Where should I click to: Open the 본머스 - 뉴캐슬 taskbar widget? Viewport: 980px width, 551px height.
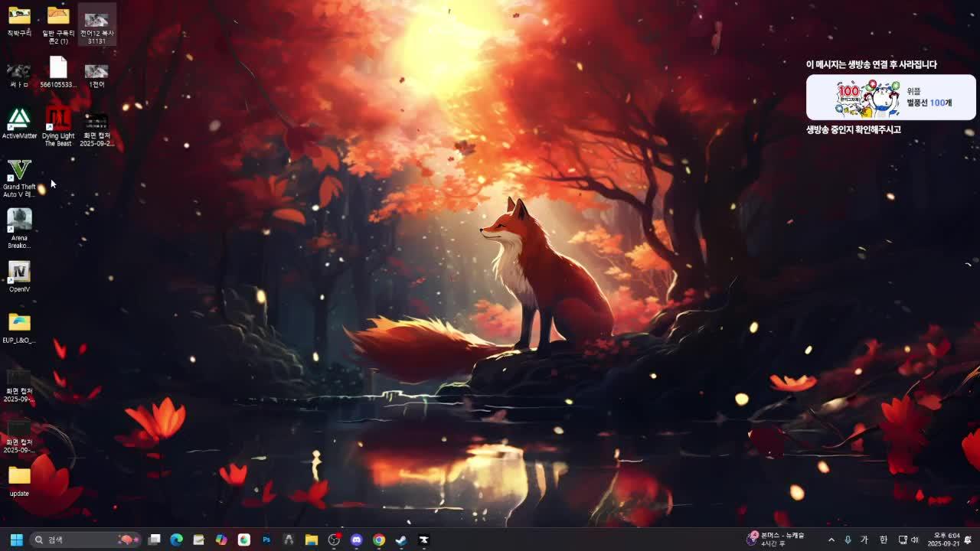pos(776,540)
